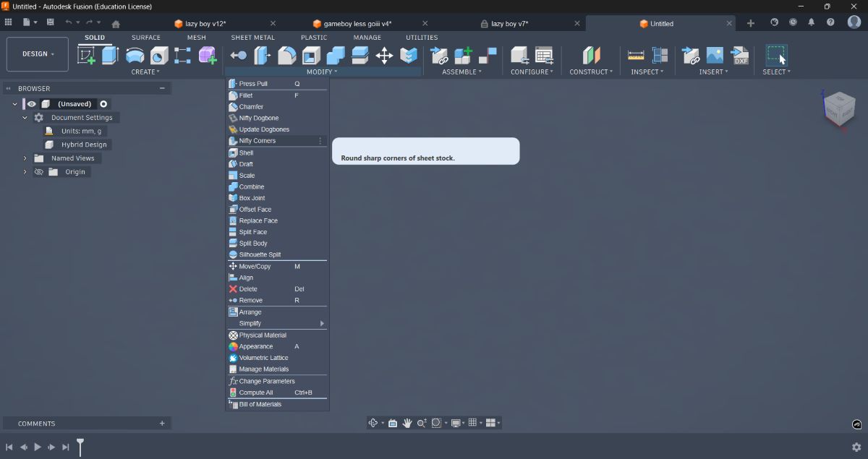The width and height of the screenshot is (868, 459).
Task: Select the Zoom tool in the navigation bar
Action: [422, 422]
